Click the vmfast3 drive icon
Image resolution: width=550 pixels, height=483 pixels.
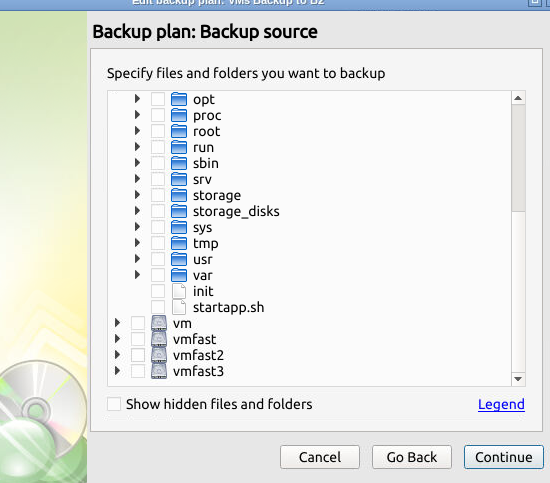click(159, 371)
